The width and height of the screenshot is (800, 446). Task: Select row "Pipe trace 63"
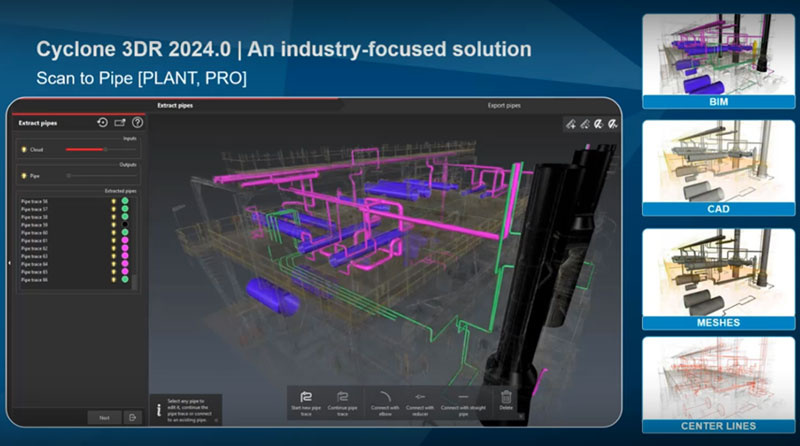[74, 256]
